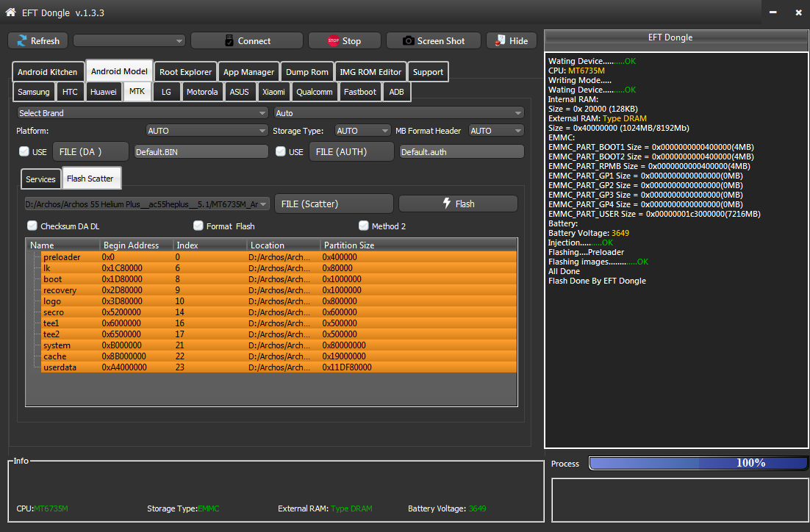The width and height of the screenshot is (810, 532).
Task: Open the port dropdown next to Refresh
Action: click(x=129, y=41)
